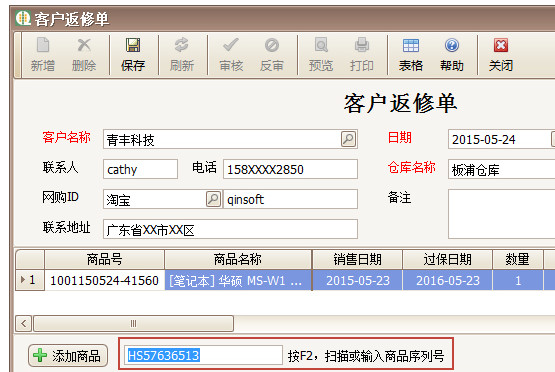Open customer lookup magnifier in 客户名称 field
Screen dimensions: 555x372
pyautogui.click(x=348, y=139)
